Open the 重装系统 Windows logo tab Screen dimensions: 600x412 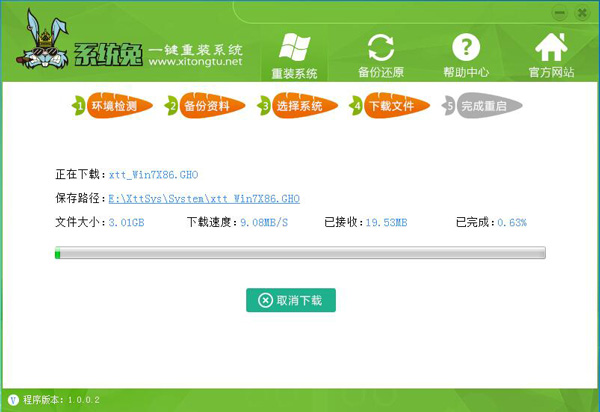(x=294, y=56)
